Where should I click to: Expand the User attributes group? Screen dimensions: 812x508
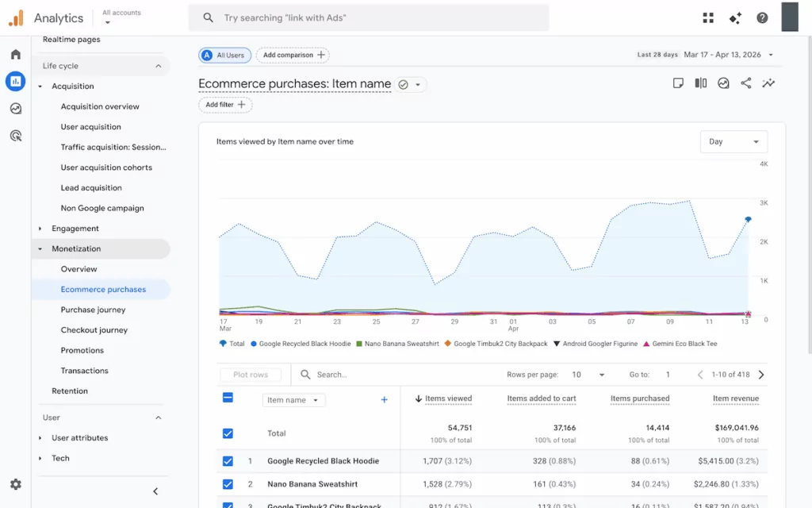point(40,438)
